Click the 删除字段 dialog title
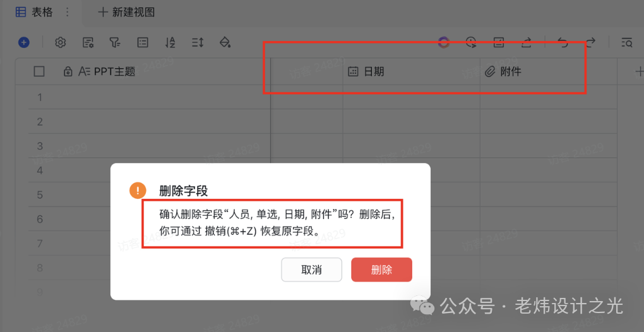The image size is (644, 332). (x=184, y=191)
